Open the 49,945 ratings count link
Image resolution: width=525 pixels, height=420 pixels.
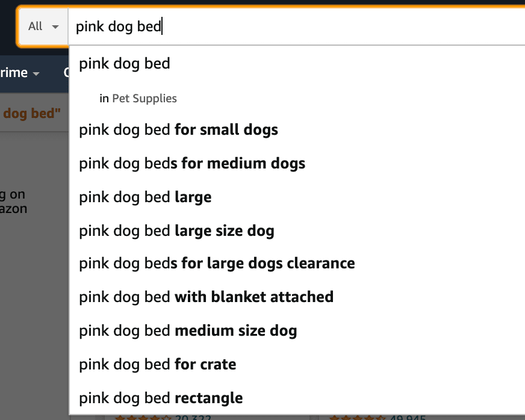(408, 418)
